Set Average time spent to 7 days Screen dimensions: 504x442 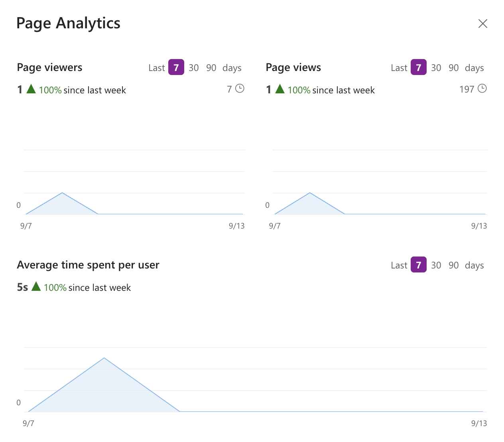coord(419,265)
